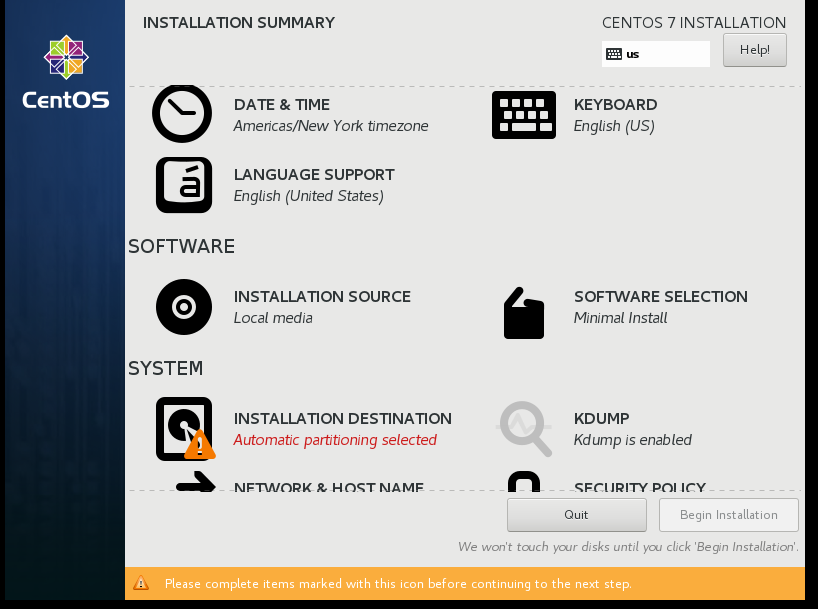Select DATE & TIME heading
Image resolution: width=818 pixels, height=609 pixels.
pyautogui.click(x=282, y=104)
